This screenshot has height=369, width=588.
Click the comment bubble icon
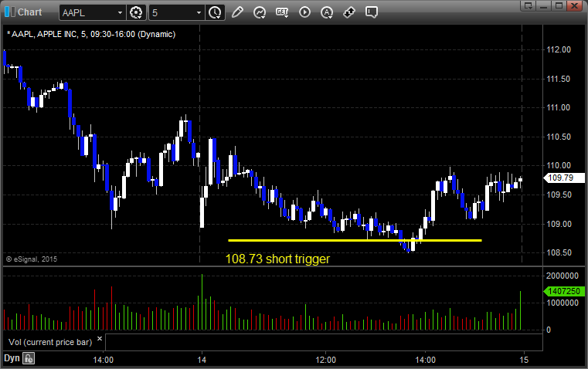[372, 12]
